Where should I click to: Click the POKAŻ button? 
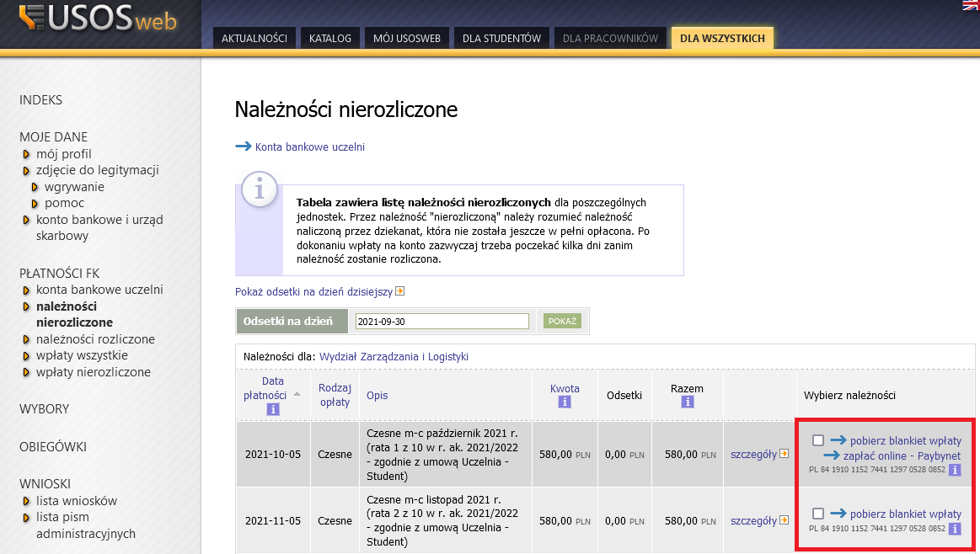coord(563,321)
